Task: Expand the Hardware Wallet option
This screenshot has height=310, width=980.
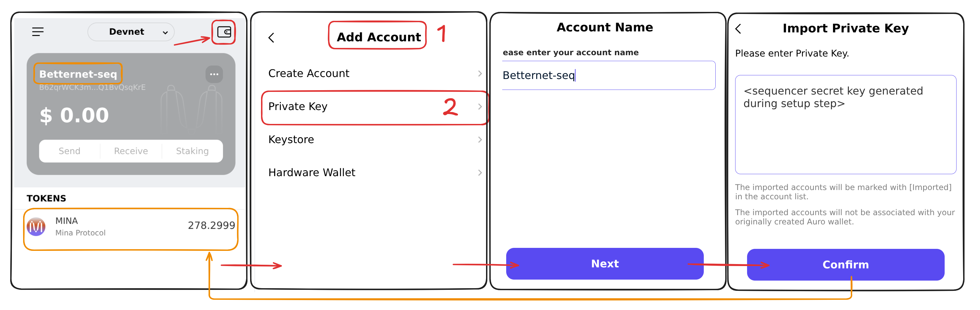Action: tap(312, 172)
